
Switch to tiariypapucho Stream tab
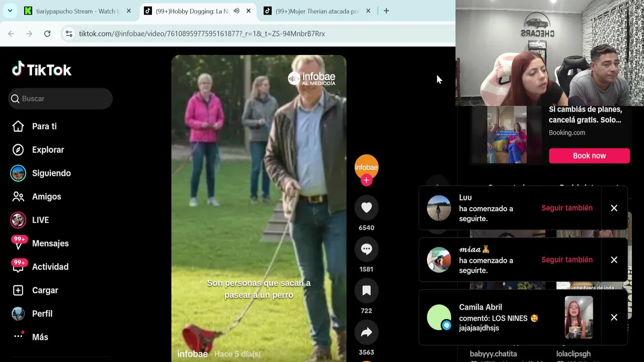(x=77, y=11)
